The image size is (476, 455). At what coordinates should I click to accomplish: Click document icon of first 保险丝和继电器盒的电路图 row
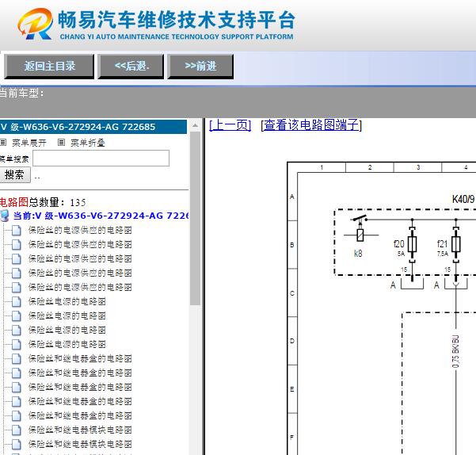(17, 359)
